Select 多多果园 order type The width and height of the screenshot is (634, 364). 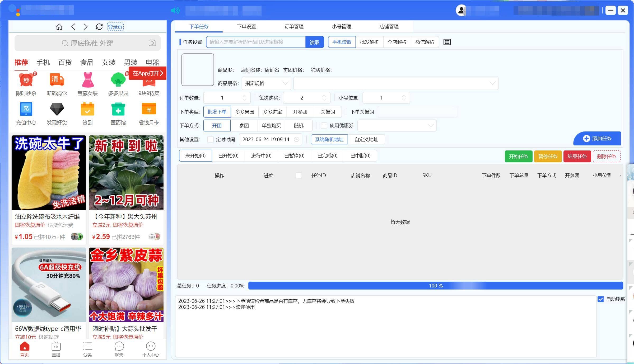245,112
